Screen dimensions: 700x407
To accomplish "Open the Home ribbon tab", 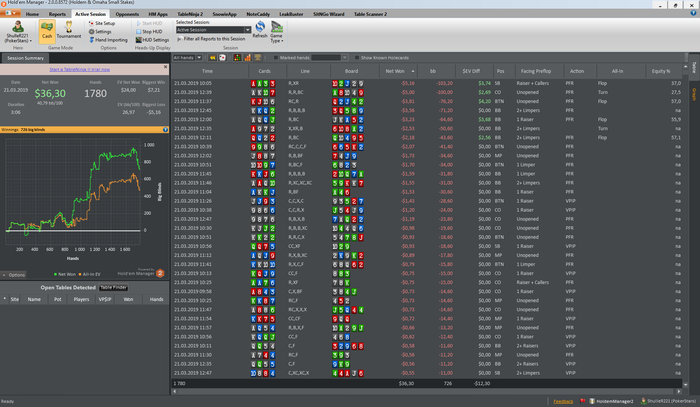I will 32,14.
